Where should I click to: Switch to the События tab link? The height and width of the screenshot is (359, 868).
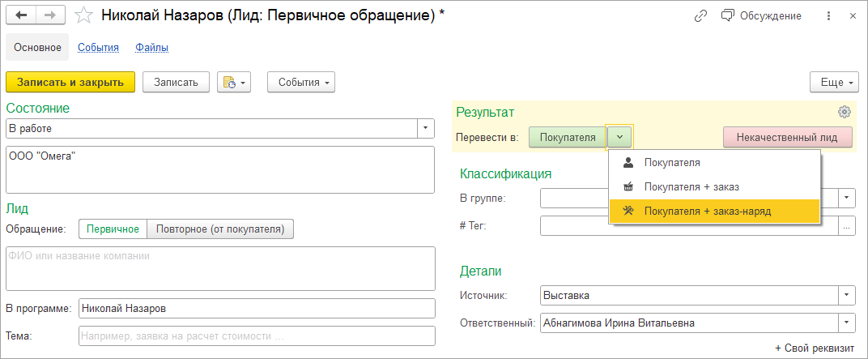click(98, 48)
